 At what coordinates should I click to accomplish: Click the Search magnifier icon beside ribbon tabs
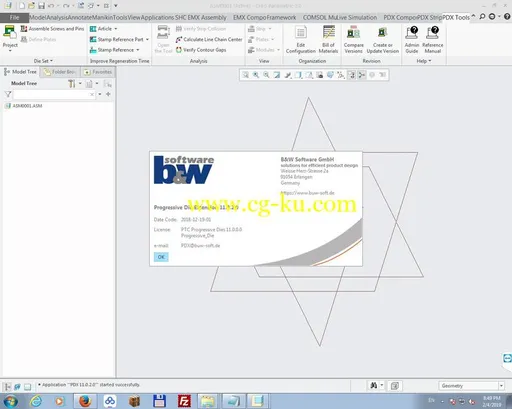coord(482,17)
